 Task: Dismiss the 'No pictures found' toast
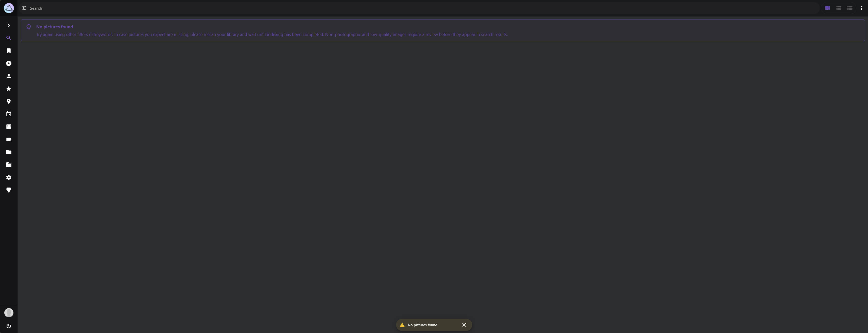click(x=464, y=325)
